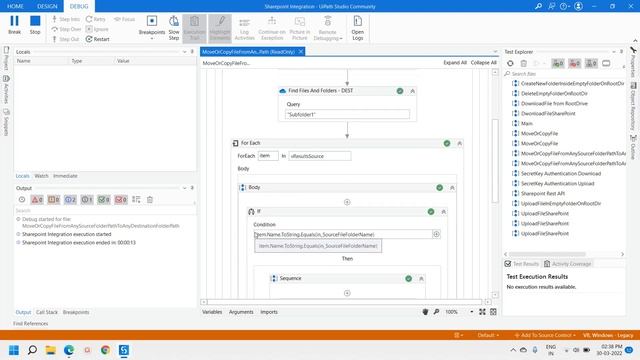The image size is (640, 360).
Task: Refresh the Test Explorer list
Action: coord(510,63)
